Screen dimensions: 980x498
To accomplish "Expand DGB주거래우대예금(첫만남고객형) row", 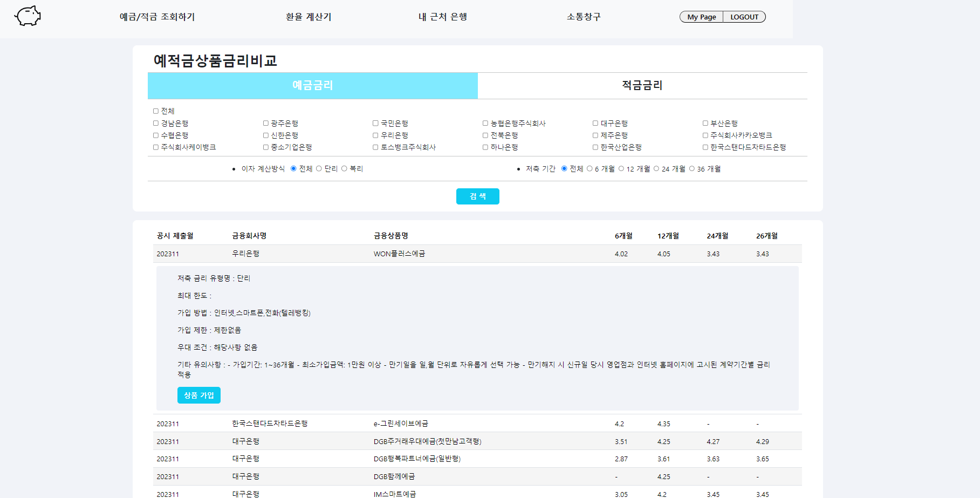I will pos(477,441).
